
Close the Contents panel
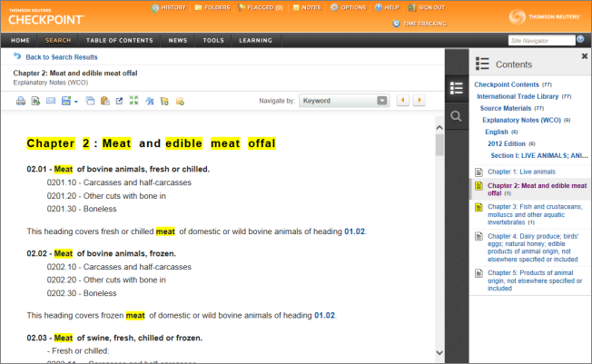point(584,56)
